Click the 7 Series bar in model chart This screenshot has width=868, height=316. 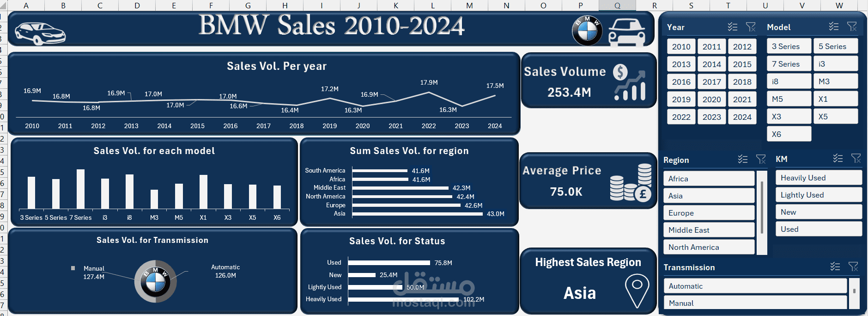tap(80, 189)
